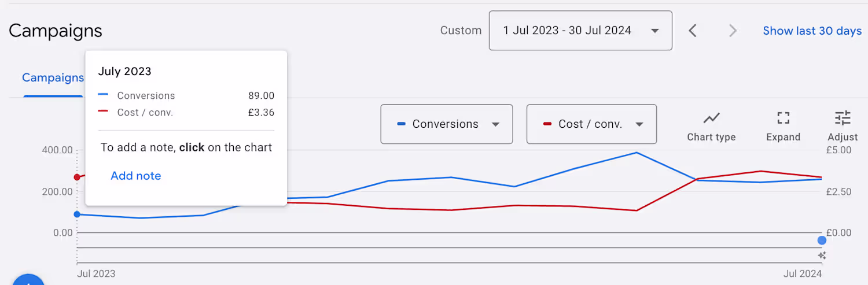Screen dimensions: 868x285
Task: Open the Cost / conv. metric dropdown
Action: 591,124
